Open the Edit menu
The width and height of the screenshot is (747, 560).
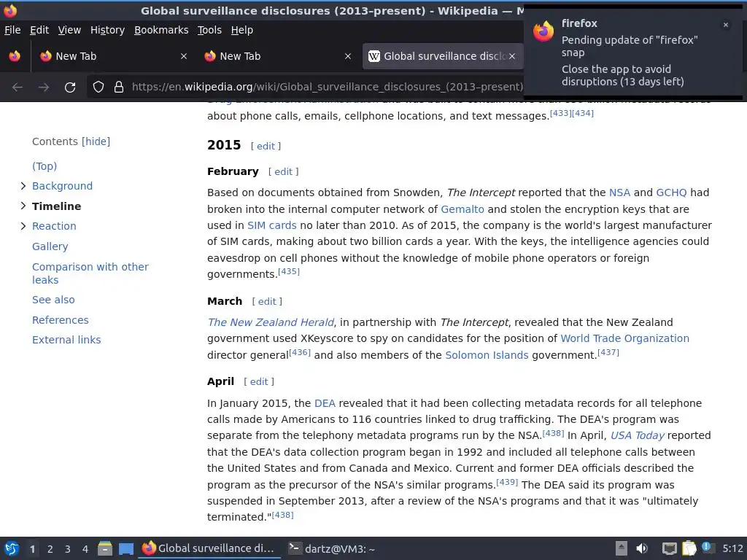[39, 30]
